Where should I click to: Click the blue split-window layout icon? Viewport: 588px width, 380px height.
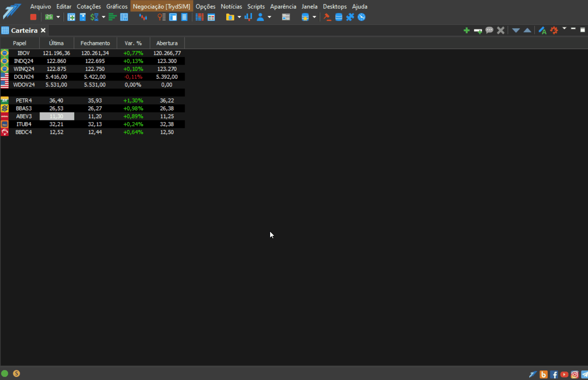[124, 17]
